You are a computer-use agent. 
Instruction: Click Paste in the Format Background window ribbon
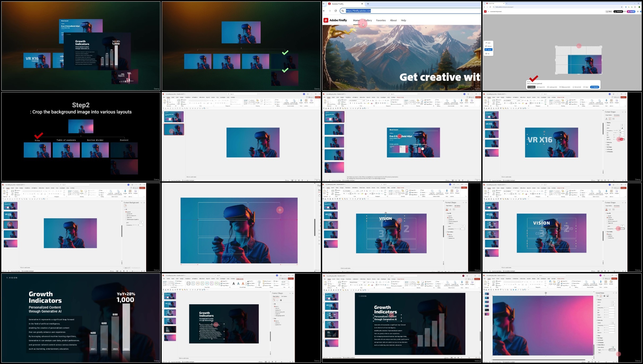4,192
